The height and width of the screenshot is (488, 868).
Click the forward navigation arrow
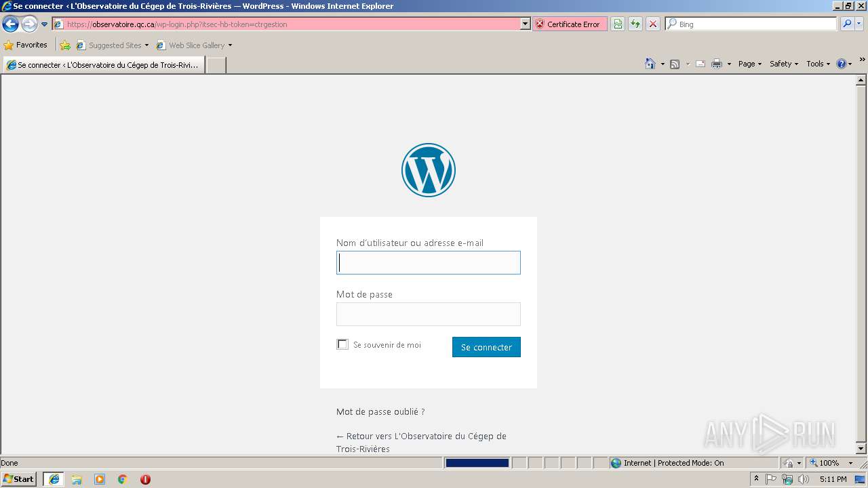coord(29,24)
